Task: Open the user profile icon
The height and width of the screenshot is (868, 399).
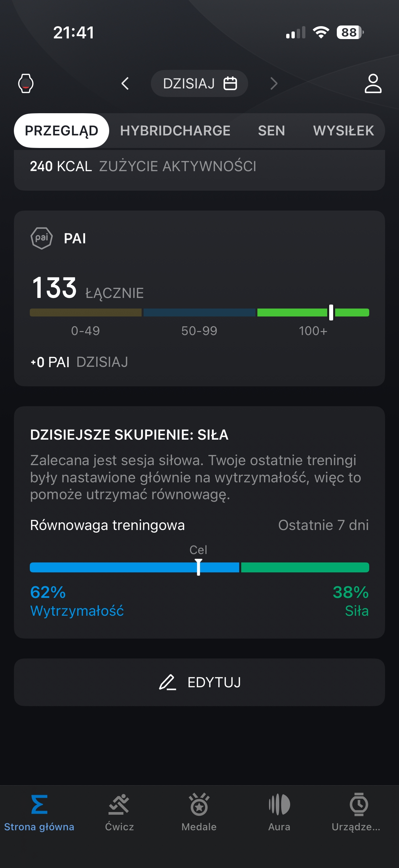Action: [x=373, y=83]
